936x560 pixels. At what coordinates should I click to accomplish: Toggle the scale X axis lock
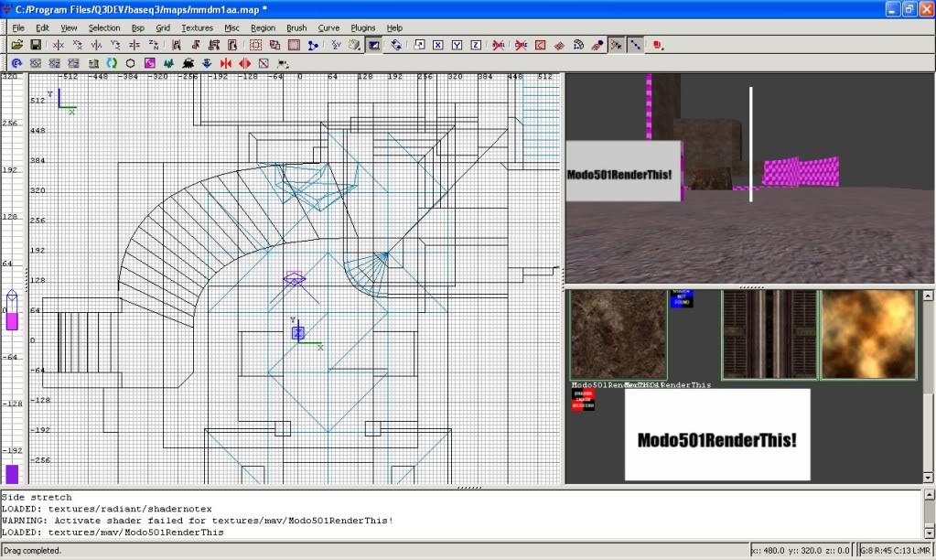438,45
